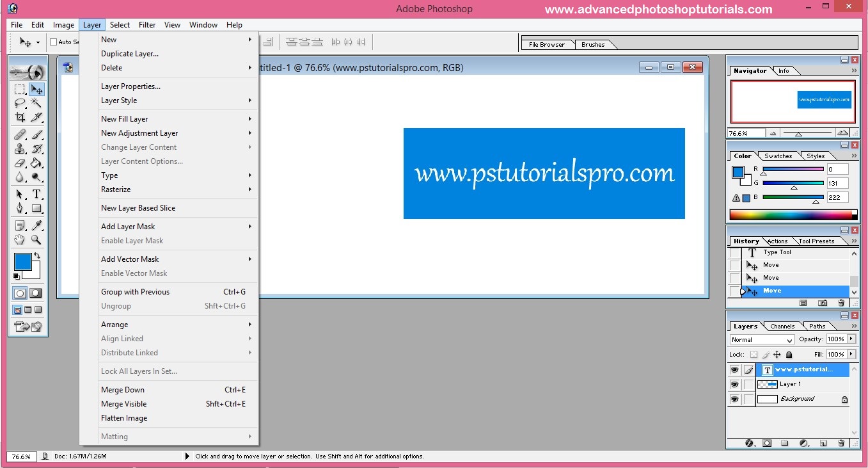Select the Crop tool
868x468 pixels.
[x=20, y=118]
